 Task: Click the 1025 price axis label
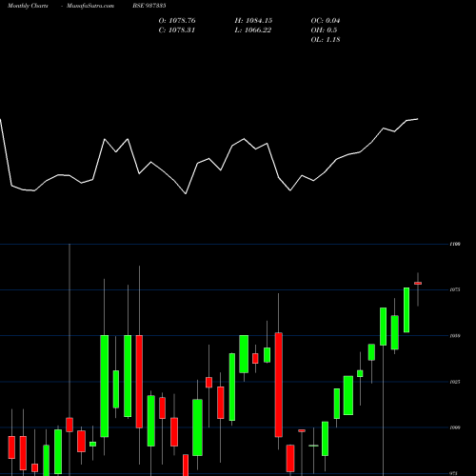(x=455, y=382)
